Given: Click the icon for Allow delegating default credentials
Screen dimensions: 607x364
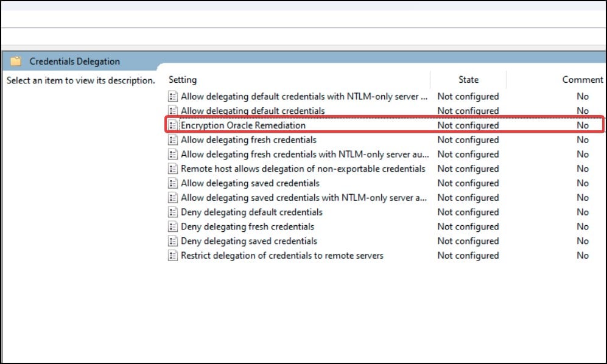Looking at the screenshot, I should 173,111.
